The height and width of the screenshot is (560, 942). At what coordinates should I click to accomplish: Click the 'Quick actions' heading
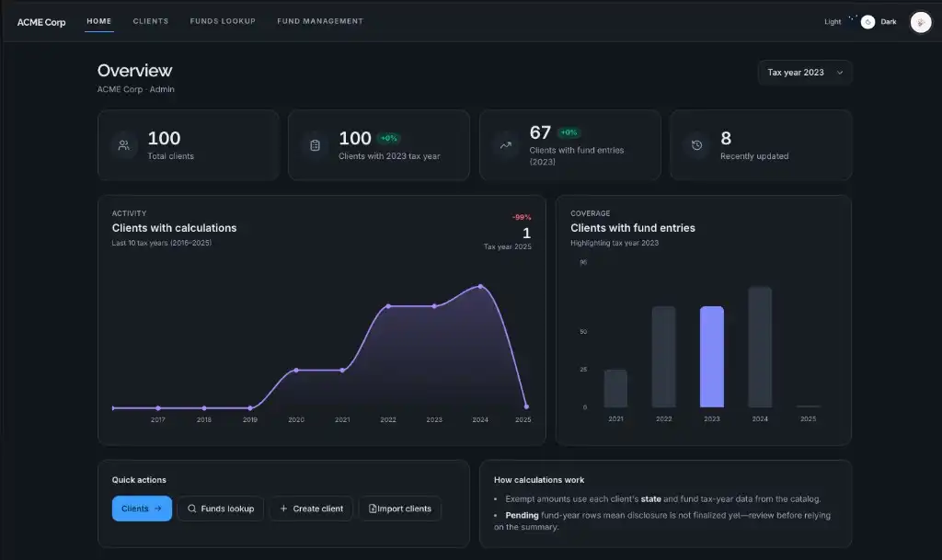pyautogui.click(x=139, y=480)
